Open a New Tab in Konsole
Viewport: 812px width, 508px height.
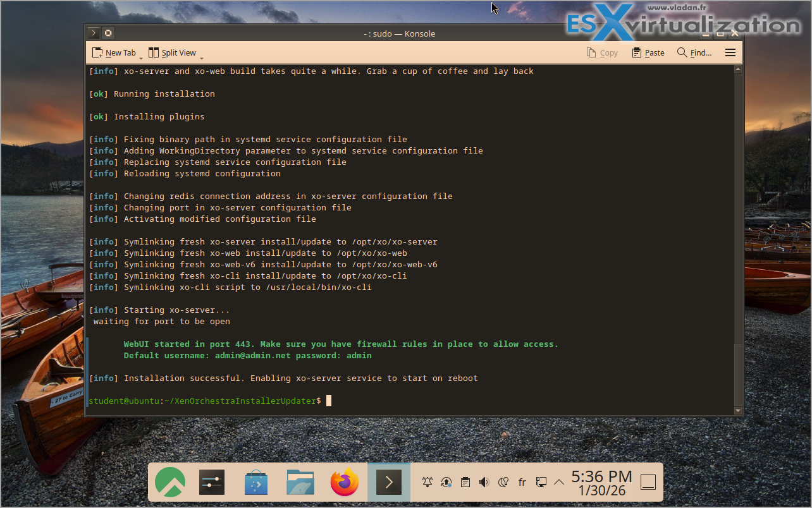(114, 53)
